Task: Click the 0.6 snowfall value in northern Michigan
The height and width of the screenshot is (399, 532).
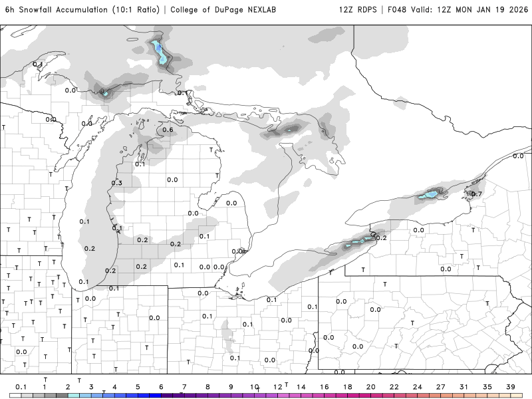Action: pos(168,130)
